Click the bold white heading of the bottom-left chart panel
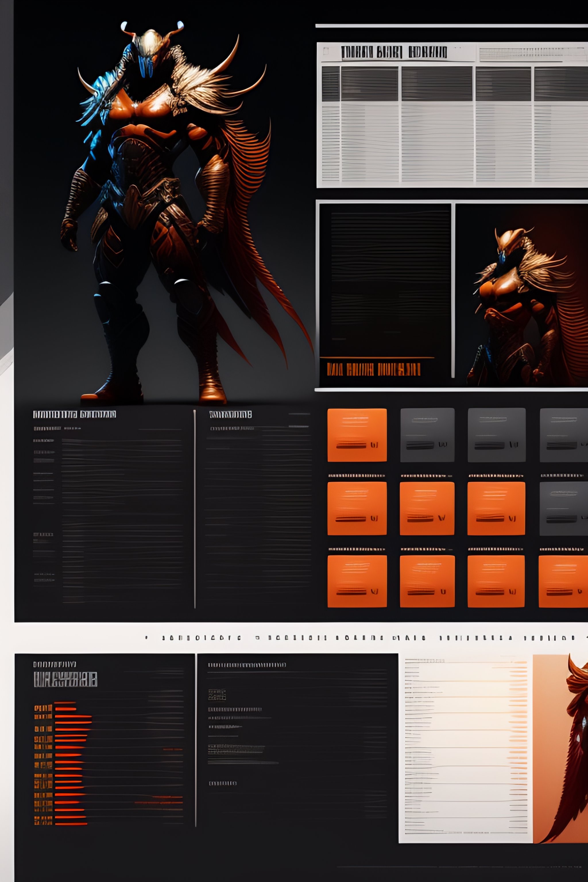The height and width of the screenshot is (882, 588). click(x=65, y=679)
